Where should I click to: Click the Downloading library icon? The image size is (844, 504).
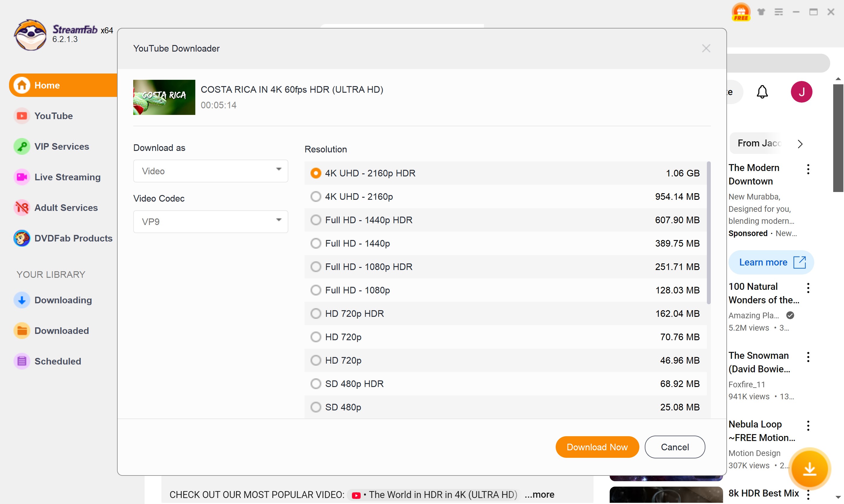[22, 299]
